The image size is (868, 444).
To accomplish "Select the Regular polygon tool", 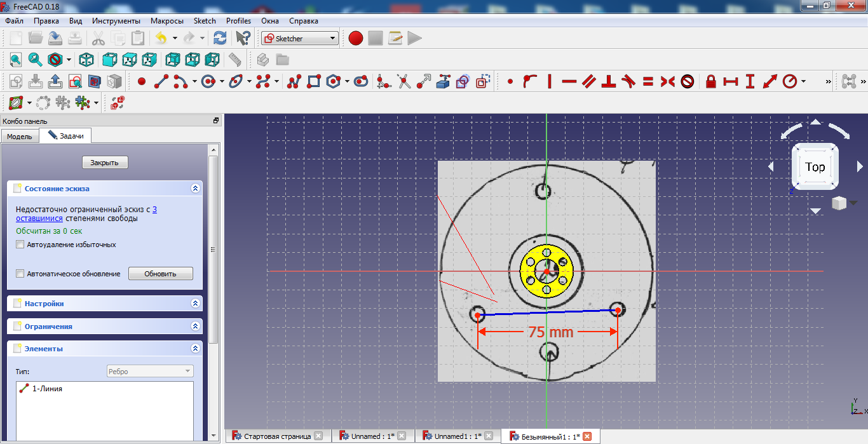I will 333,81.
